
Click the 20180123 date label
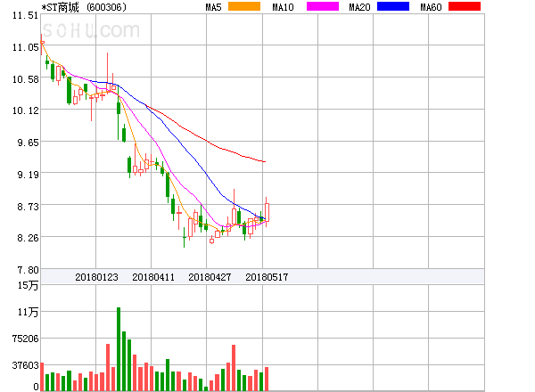96,277
